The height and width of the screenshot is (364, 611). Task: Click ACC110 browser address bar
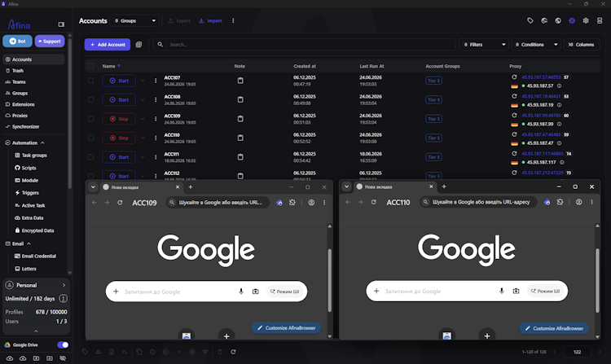click(478, 202)
